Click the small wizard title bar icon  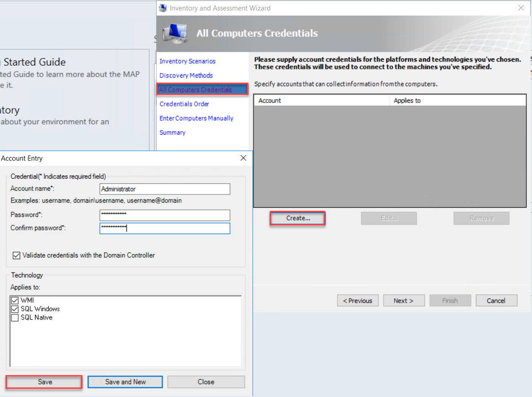point(163,8)
